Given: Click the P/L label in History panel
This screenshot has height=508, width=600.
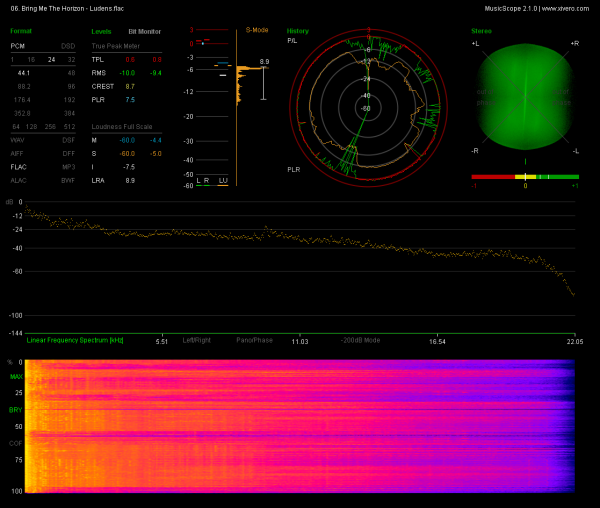Looking at the screenshot, I should click(292, 41).
